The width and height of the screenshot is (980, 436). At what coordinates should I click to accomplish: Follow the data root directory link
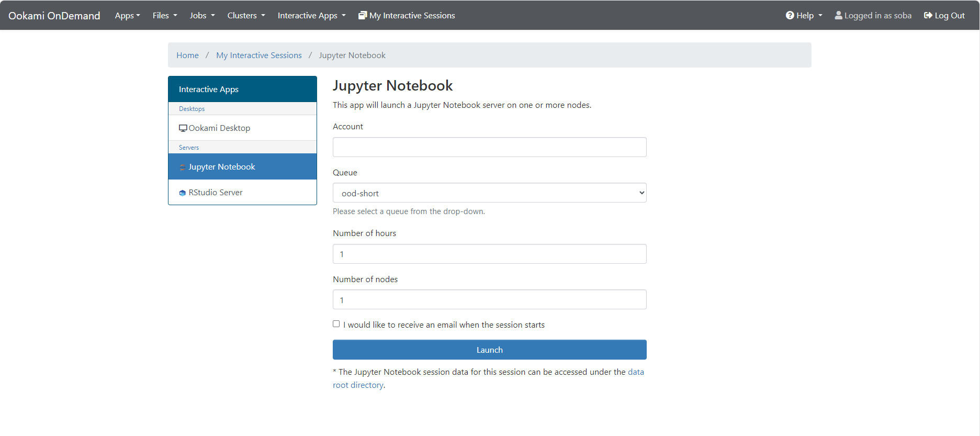click(x=635, y=372)
